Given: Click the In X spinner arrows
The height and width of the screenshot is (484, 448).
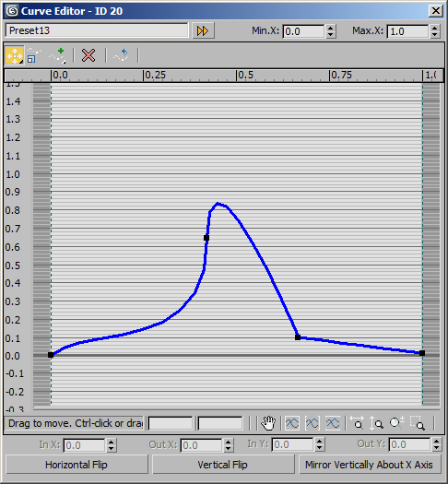Looking at the screenshot, I should tap(112, 445).
